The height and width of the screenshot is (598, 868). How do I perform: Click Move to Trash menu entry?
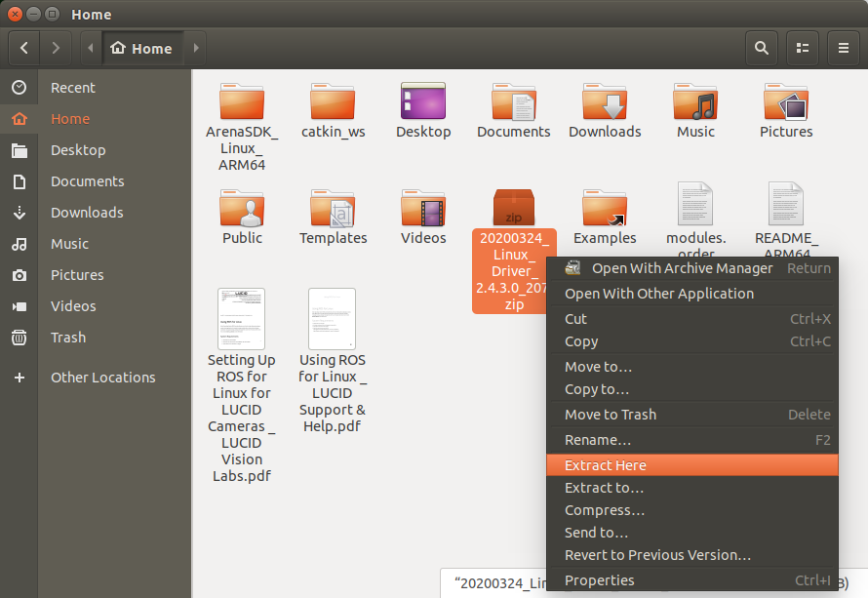tap(611, 415)
